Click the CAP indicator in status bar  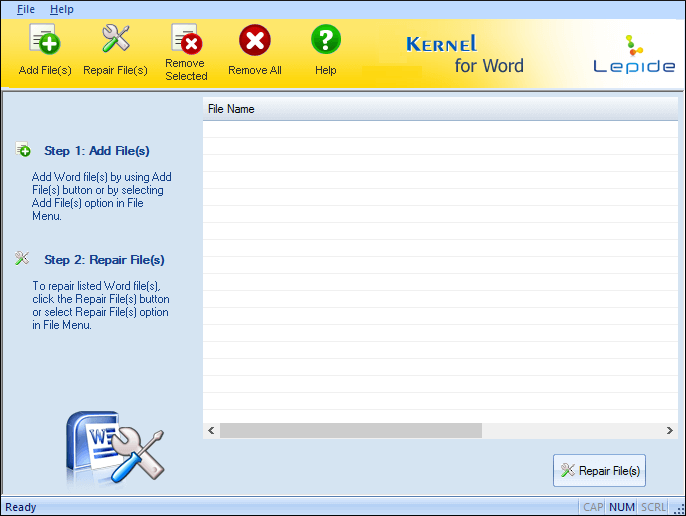(x=593, y=507)
